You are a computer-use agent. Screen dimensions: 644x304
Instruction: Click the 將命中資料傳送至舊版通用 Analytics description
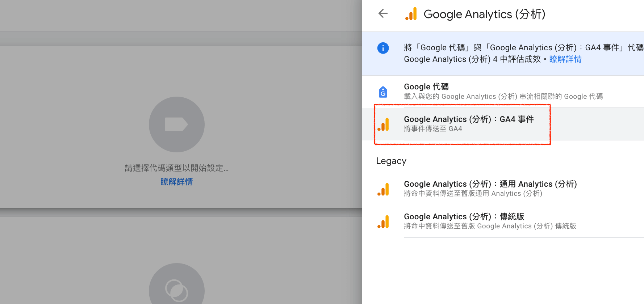pos(473,194)
